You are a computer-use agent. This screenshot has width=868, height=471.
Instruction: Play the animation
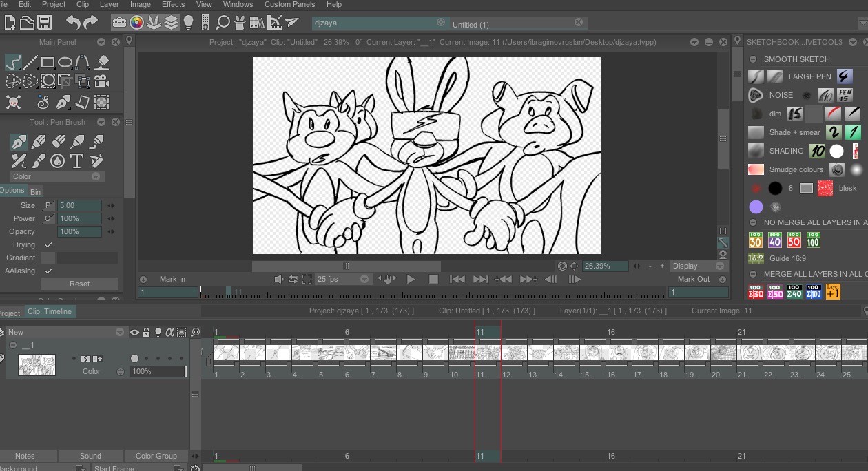tap(411, 279)
